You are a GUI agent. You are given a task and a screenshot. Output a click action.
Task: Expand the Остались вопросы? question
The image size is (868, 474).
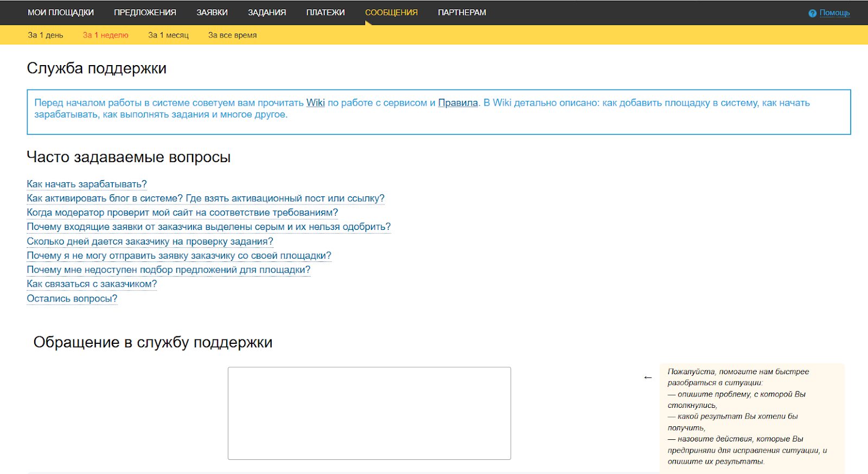(x=72, y=299)
